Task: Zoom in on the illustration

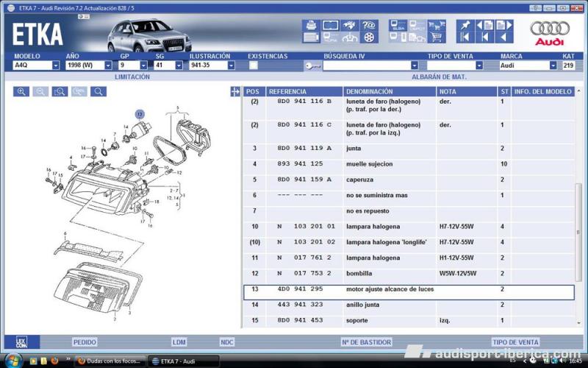Action: point(21,91)
